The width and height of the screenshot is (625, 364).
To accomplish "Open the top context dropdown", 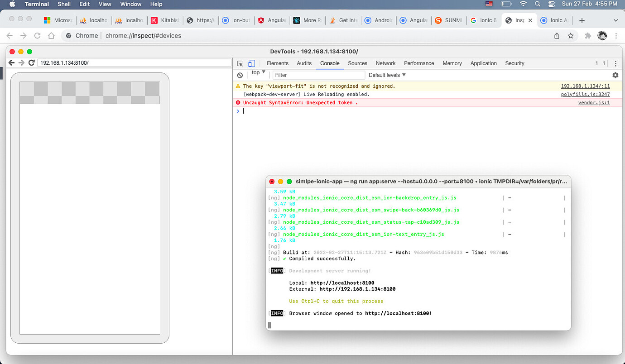I will (259, 73).
